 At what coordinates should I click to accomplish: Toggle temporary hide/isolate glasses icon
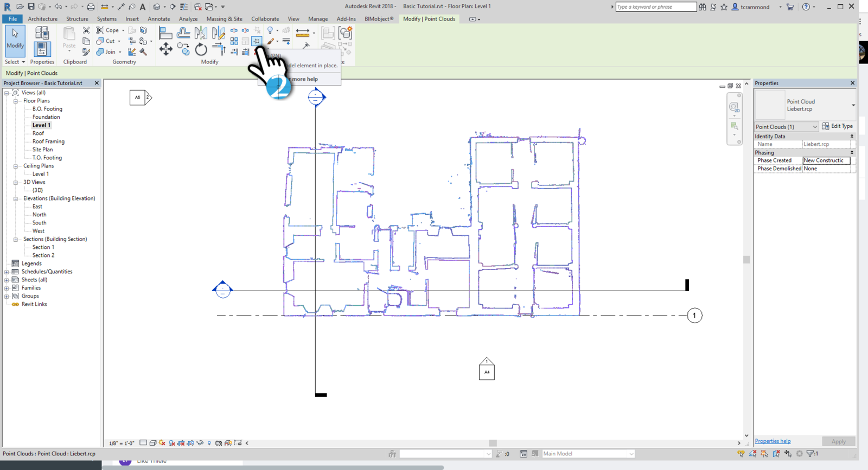(200, 443)
